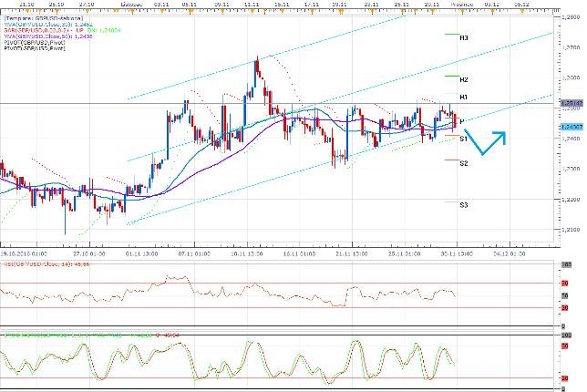Click the purple MVA 50 legend entry
587x392 pixels.
[x=48, y=36]
